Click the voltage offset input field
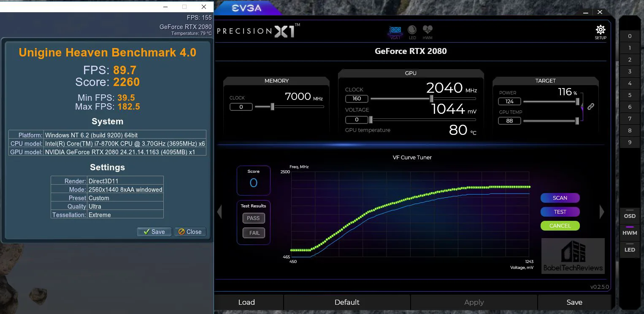 (x=357, y=120)
